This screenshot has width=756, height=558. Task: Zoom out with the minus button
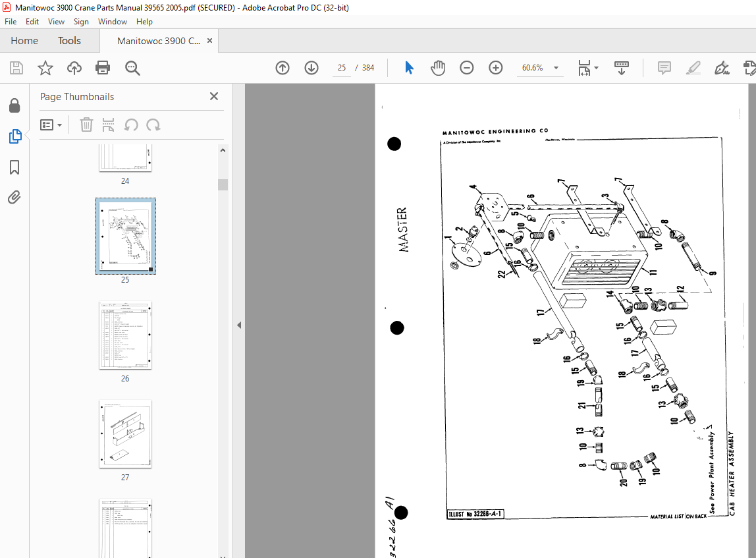pos(467,68)
